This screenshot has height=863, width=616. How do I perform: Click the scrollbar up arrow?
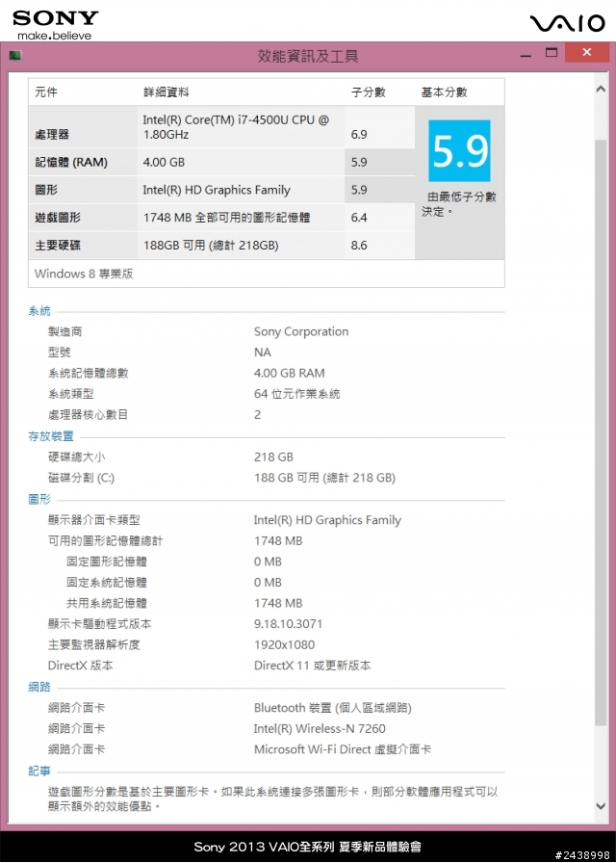601,90
